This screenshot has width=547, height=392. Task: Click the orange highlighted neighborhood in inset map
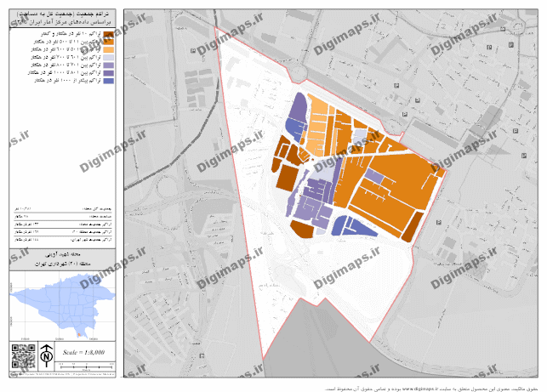(x=79, y=335)
